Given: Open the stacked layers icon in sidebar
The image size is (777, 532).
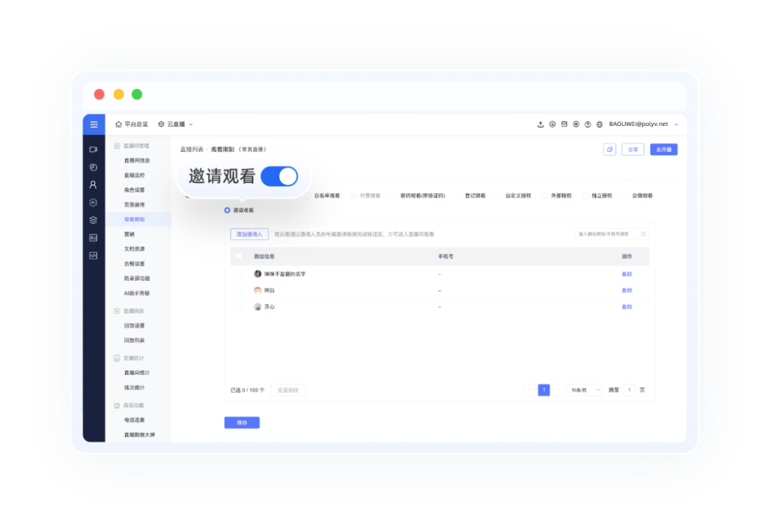Looking at the screenshot, I should [x=93, y=220].
